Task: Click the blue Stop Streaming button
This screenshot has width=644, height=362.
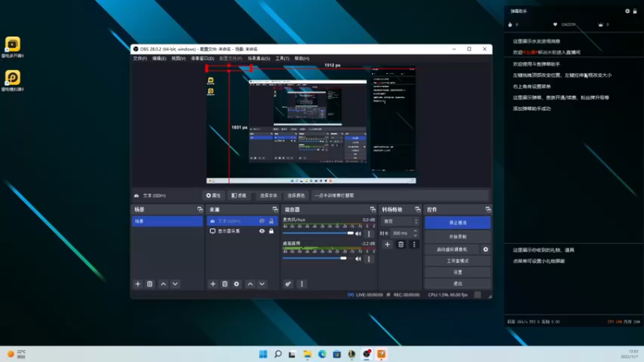Action: pyautogui.click(x=457, y=223)
